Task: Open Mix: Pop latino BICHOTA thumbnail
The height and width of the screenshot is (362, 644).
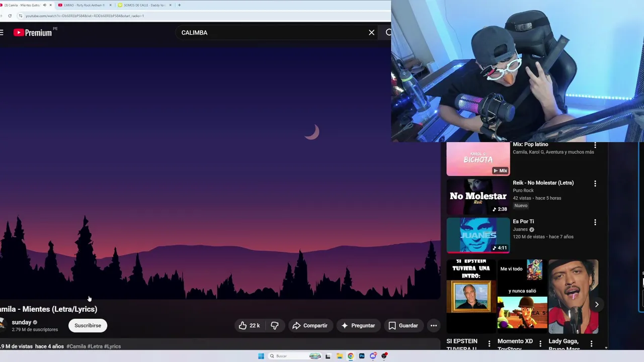Action: [x=478, y=159]
